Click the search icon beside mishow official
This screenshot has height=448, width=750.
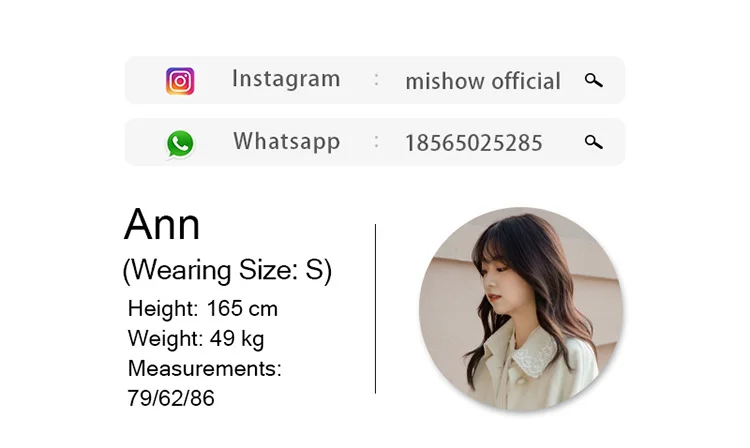594,80
